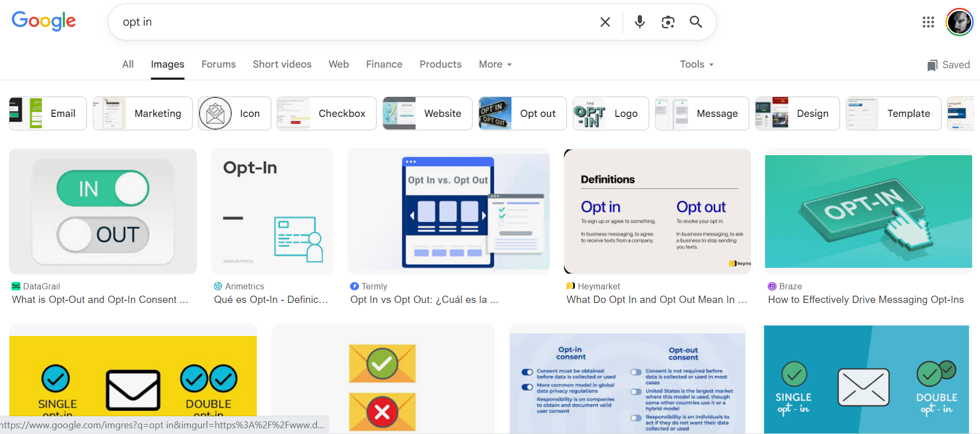
Task: Expand the Tools filter dropdown
Action: [x=696, y=64]
